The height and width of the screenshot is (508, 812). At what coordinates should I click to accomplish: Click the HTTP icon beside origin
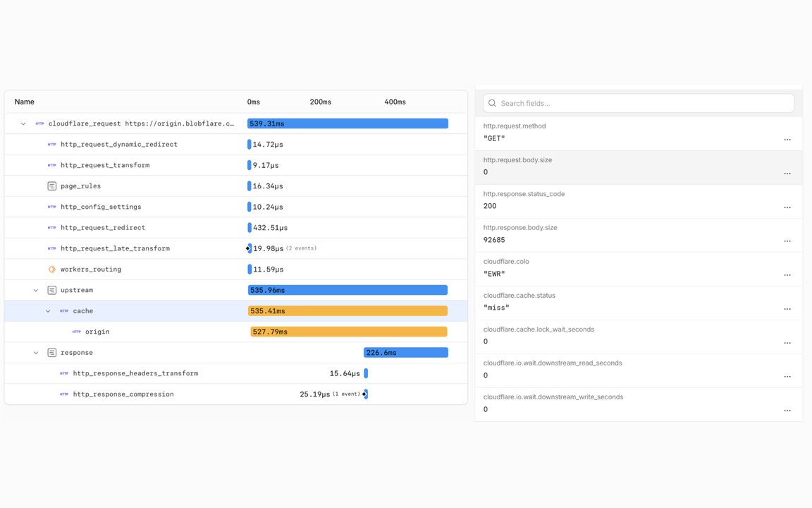click(77, 332)
